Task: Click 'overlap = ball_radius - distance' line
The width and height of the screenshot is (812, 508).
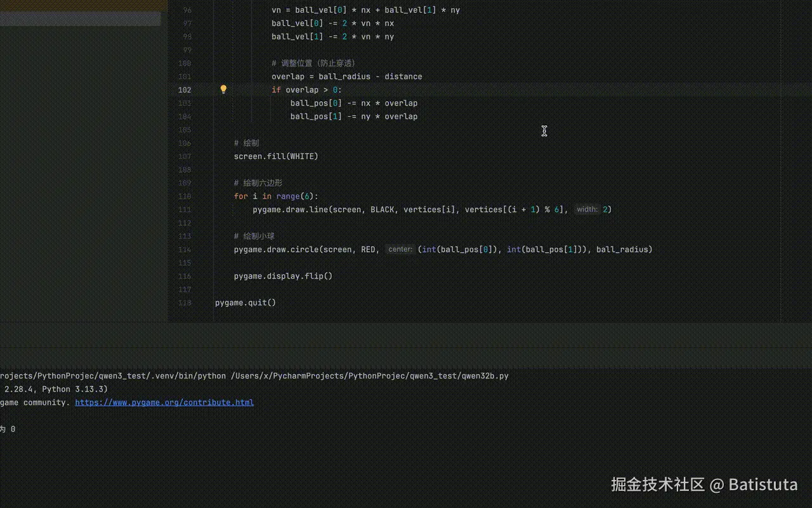Action: (x=346, y=77)
